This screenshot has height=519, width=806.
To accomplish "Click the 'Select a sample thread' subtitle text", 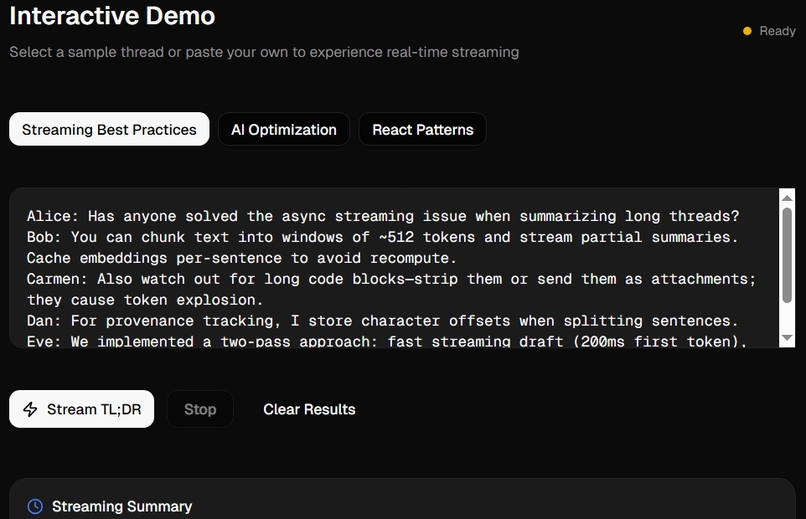I will pos(264,52).
